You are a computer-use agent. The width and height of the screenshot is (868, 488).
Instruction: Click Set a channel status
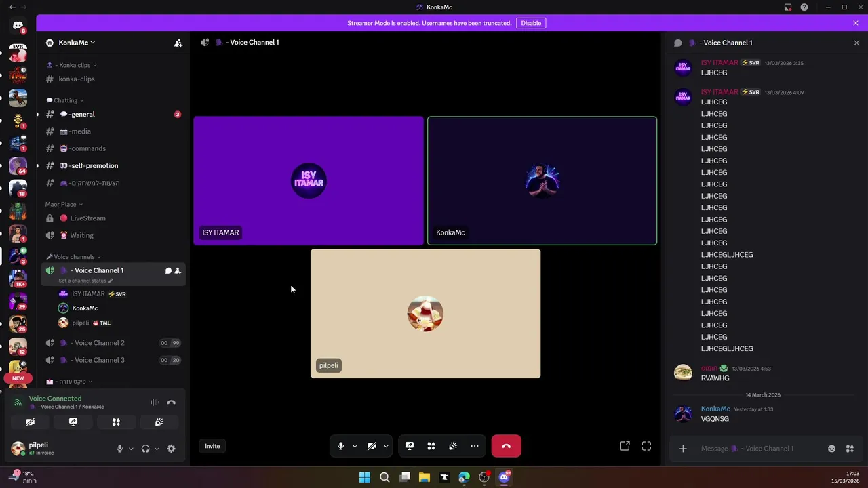point(85,281)
